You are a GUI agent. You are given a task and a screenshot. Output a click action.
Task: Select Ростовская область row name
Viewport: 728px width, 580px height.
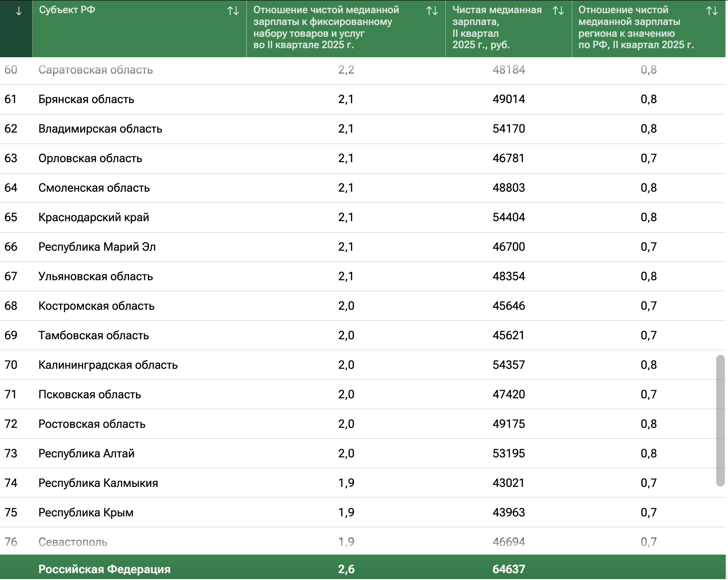click(x=92, y=424)
